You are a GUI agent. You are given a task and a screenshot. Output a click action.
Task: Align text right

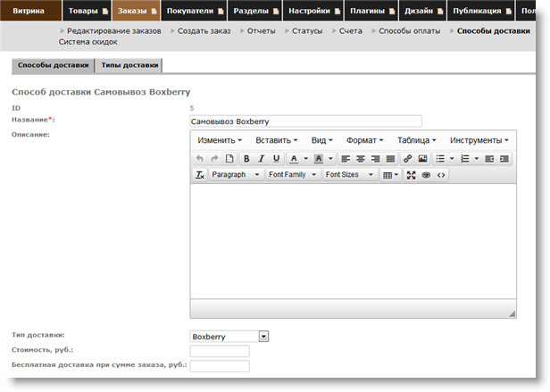(375, 159)
